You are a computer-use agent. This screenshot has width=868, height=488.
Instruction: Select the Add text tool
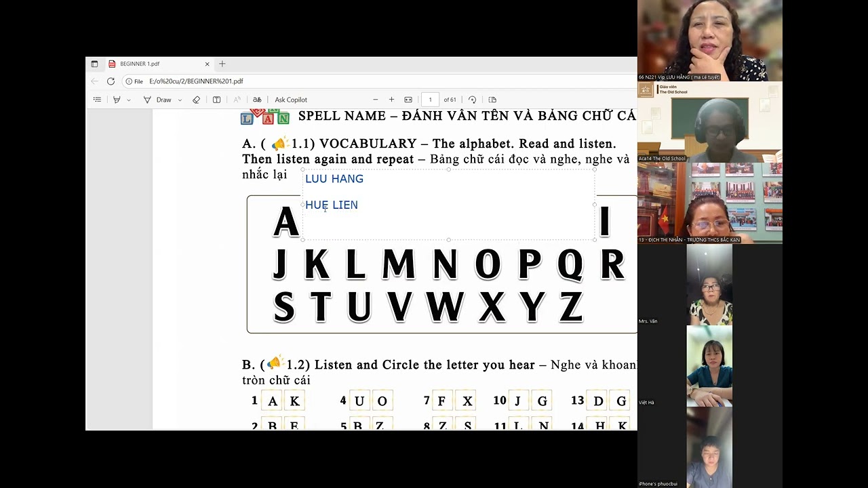click(x=216, y=100)
